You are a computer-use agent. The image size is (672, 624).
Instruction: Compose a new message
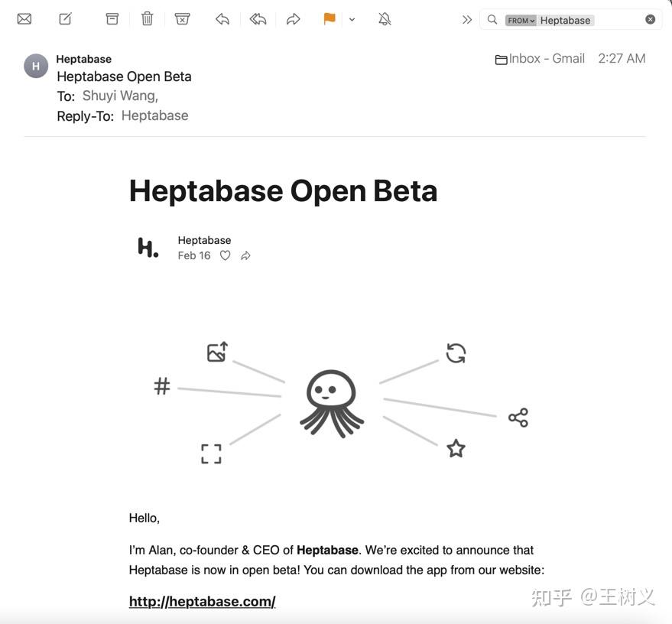(65, 18)
